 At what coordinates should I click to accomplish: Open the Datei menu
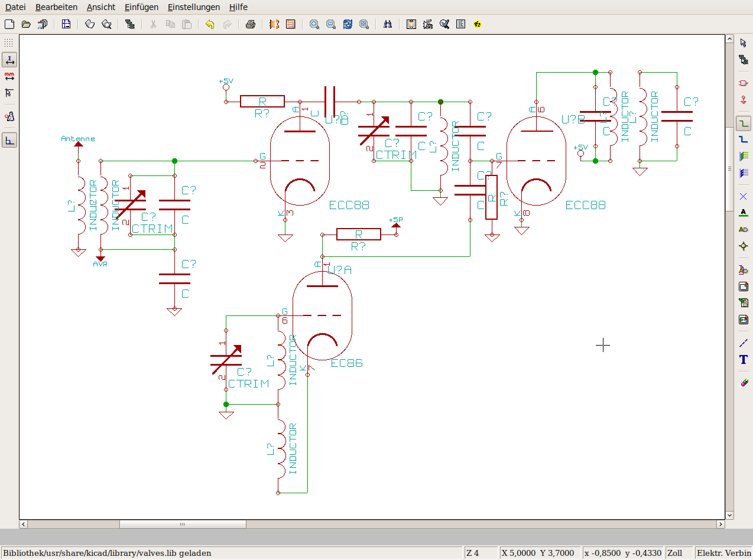tap(15, 7)
